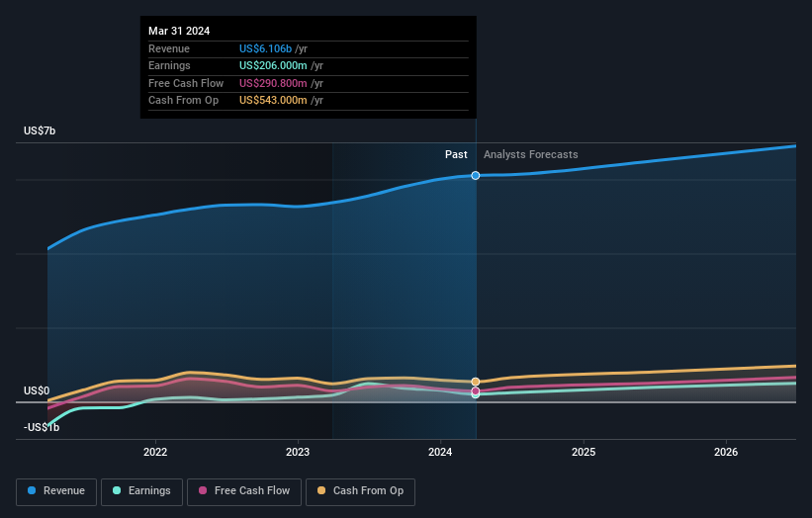Click the Revenue row label in tooltip
Viewport: 812px width, 518px height.
169,48
